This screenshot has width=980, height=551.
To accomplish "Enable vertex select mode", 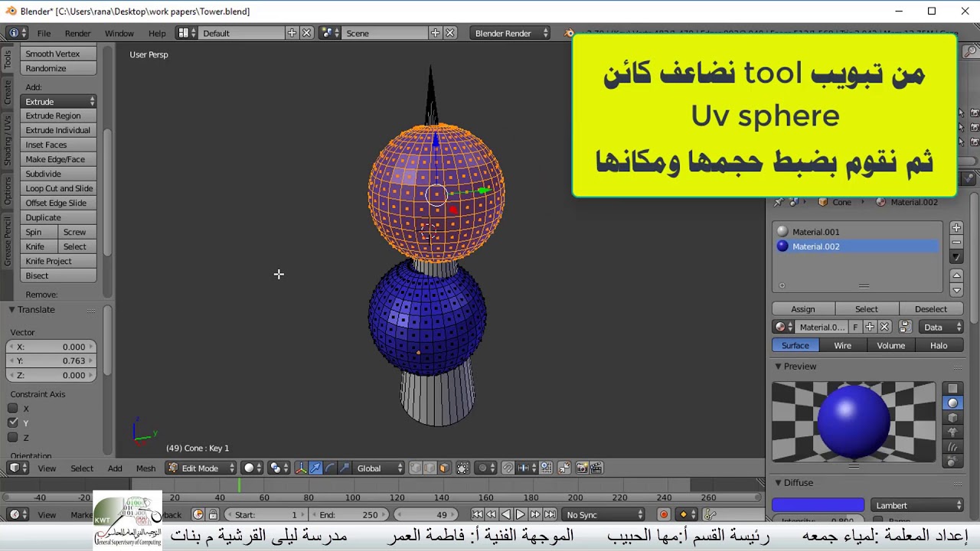I will 416,468.
